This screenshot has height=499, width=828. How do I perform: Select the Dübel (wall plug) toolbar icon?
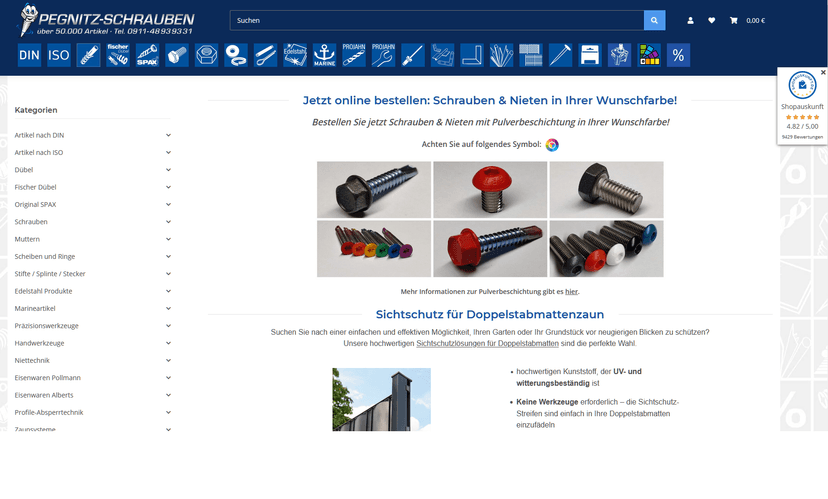click(88, 55)
